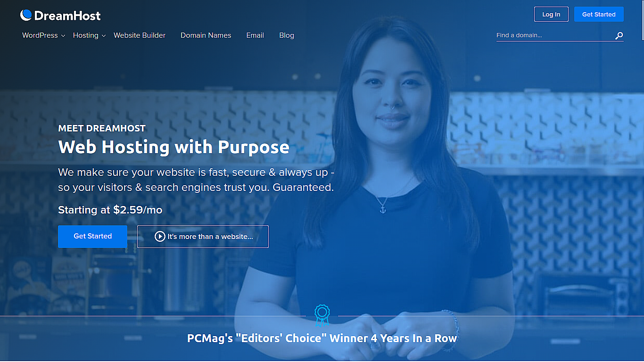Click the DreamHost moon logo icon
Screen dimensions: 644x362
tap(26, 15)
